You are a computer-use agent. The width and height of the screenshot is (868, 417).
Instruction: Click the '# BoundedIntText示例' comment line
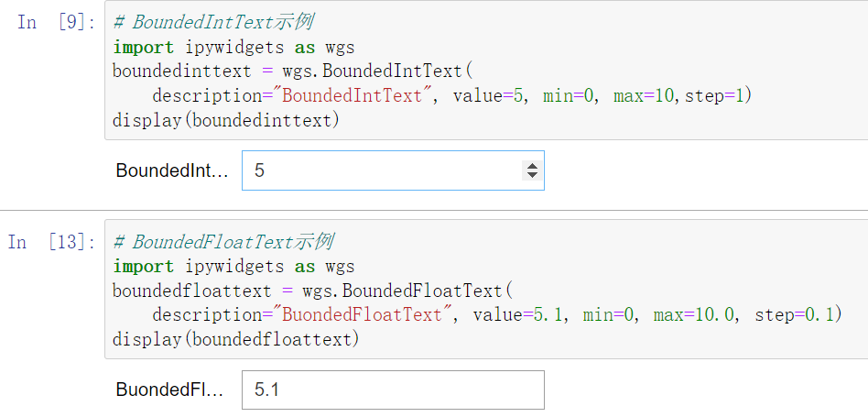point(212,23)
